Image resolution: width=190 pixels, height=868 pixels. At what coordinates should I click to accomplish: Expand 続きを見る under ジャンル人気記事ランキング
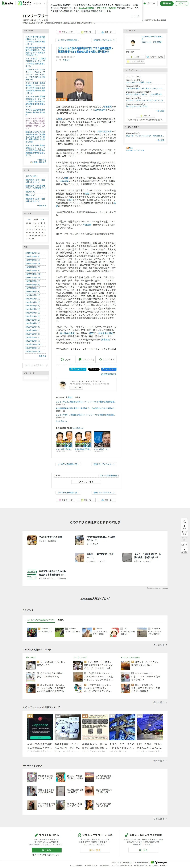click(x=160, y=702)
